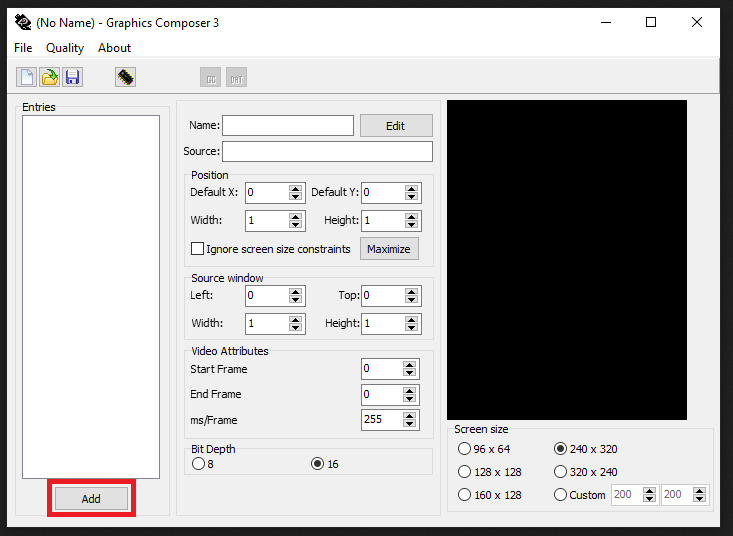Click into the Name text field
The image size is (733, 536).
[x=288, y=126]
